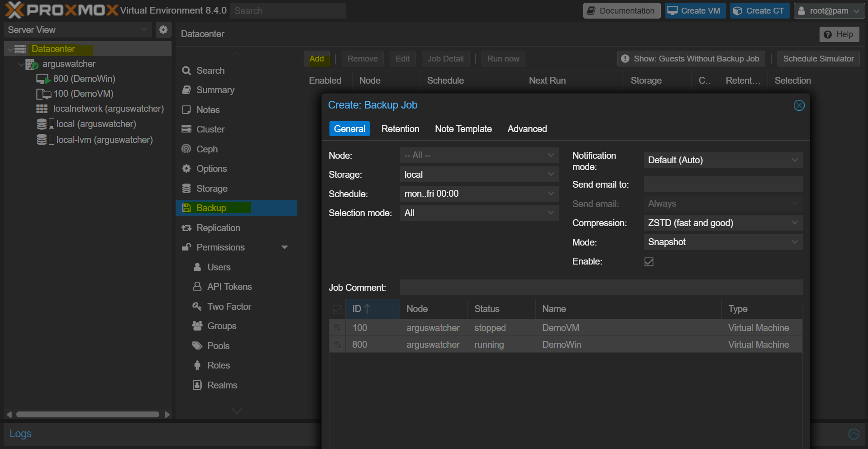
Task: Click the Notes sticky-note icon
Action: click(186, 110)
